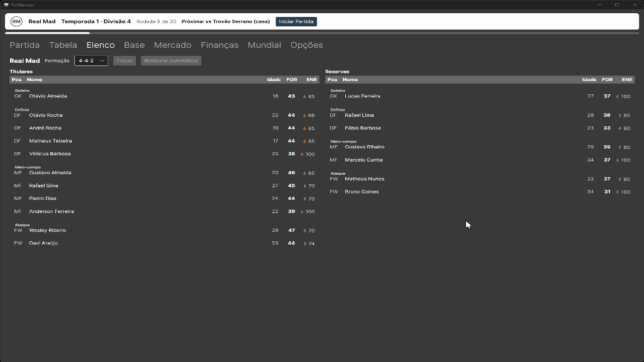644x362 pixels.
Task: Maximize the FutManager window
Action: click(x=617, y=4)
